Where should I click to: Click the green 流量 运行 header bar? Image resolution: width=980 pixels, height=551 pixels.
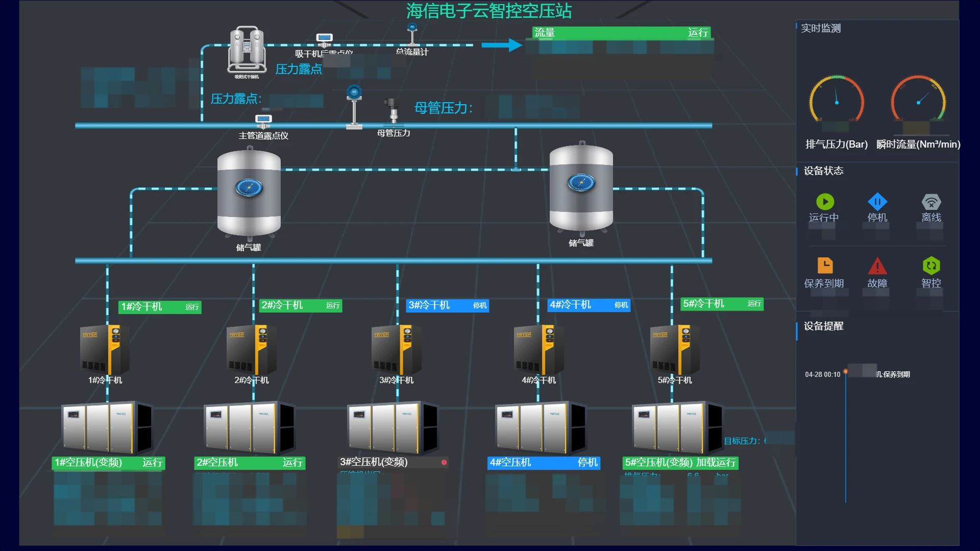point(621,33)
